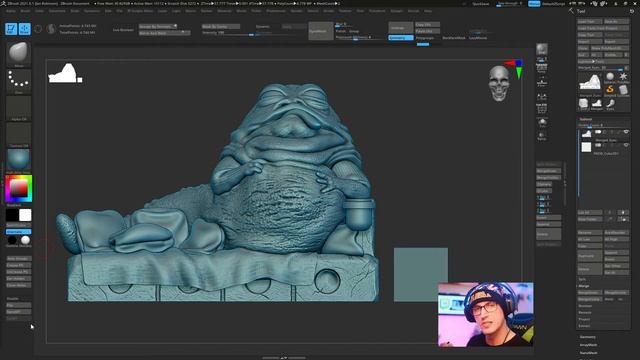Click the MergeDown button
This screenshot has height=360, width=640.
click(x=590, y=293)
